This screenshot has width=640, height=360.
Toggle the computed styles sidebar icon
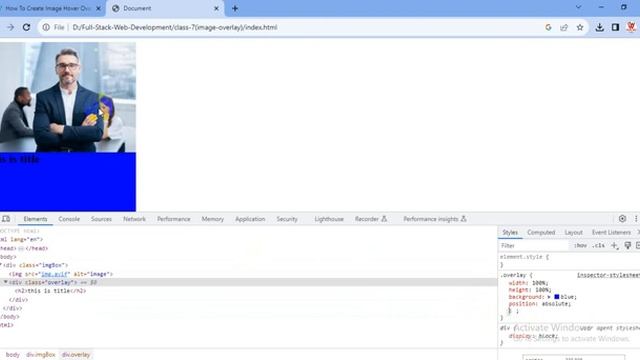[638, 245]
